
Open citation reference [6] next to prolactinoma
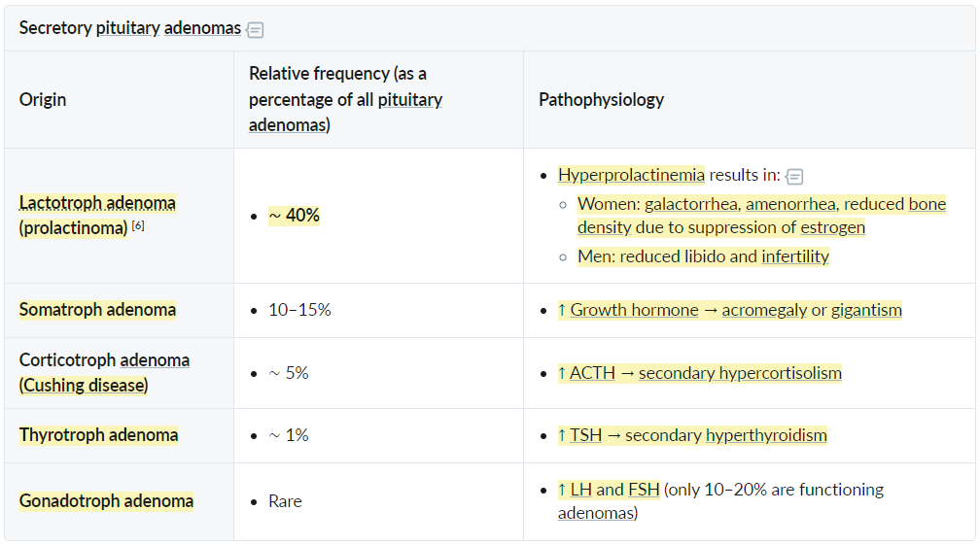coord(138,226)
